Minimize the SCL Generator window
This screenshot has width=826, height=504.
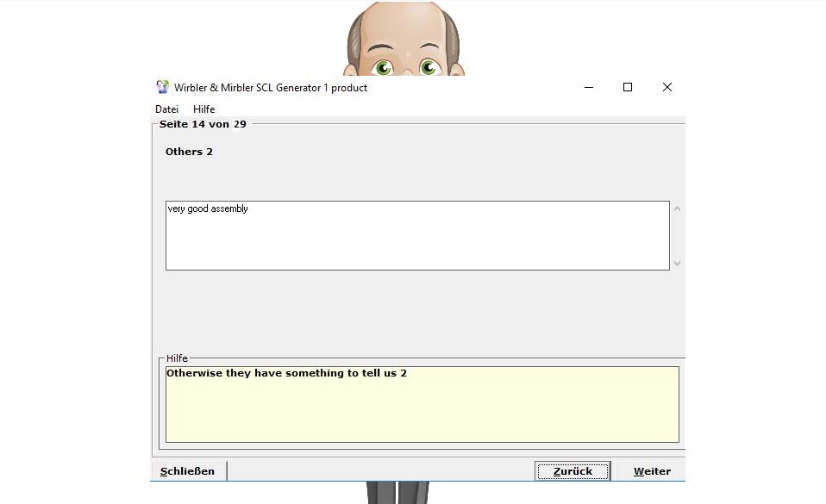click(589, 87)
